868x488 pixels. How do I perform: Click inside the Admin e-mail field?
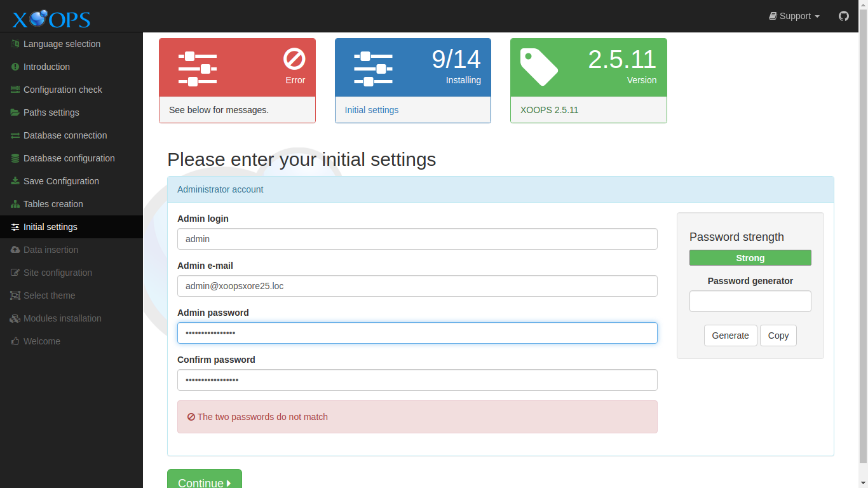pyautogui.click(x=417, y=286)
